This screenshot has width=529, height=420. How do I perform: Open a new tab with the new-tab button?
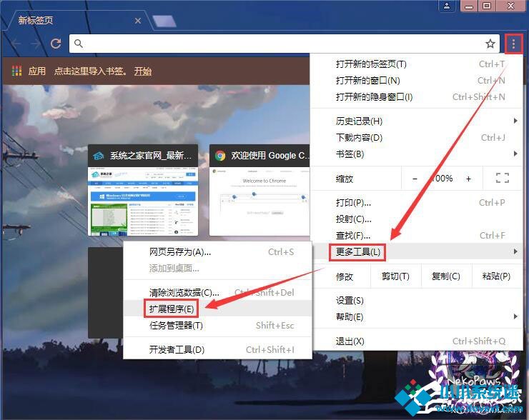tap(164, 21)
